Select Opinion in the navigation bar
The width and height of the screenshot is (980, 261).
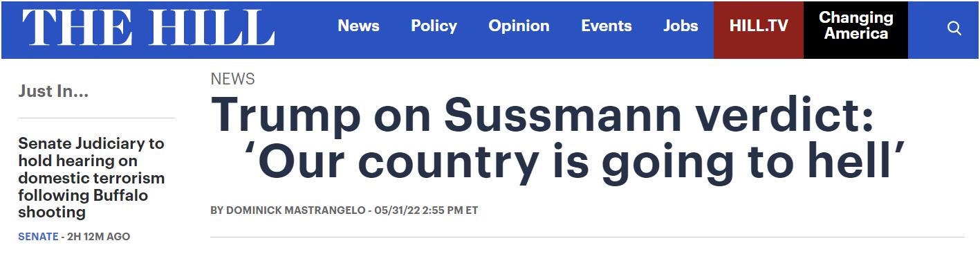click(519, 26)
